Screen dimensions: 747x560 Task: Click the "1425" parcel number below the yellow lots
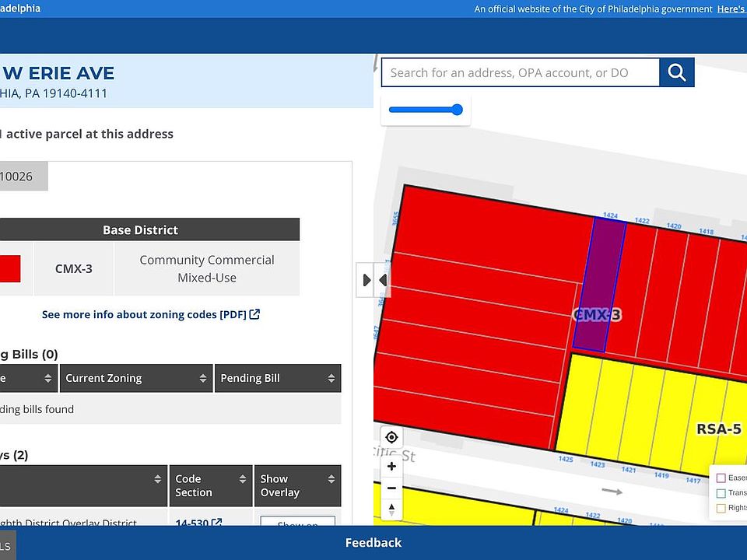(x=566, y=459)
